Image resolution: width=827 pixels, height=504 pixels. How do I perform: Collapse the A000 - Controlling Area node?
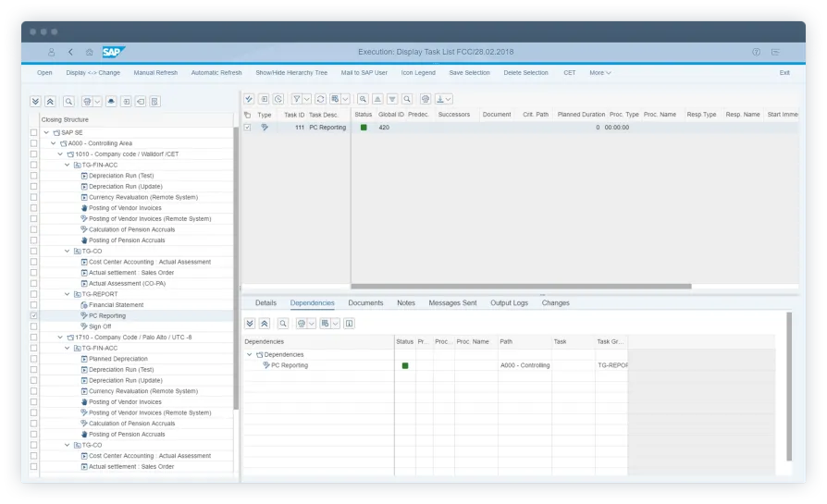53,143
